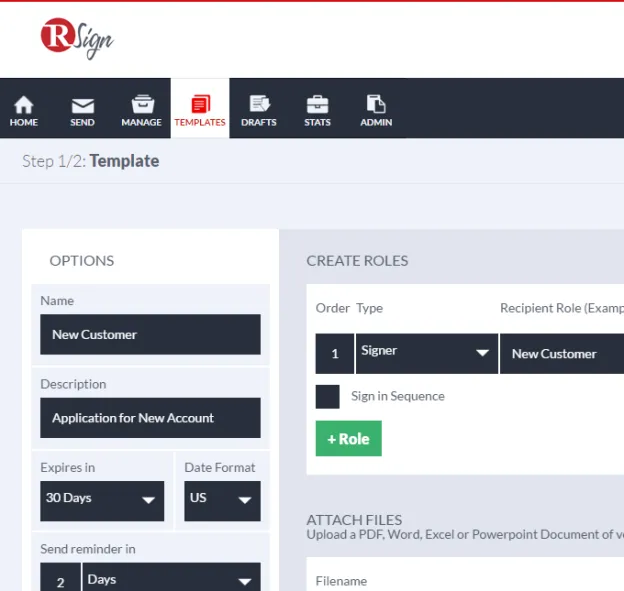Click the Description input field

point(150,418)
